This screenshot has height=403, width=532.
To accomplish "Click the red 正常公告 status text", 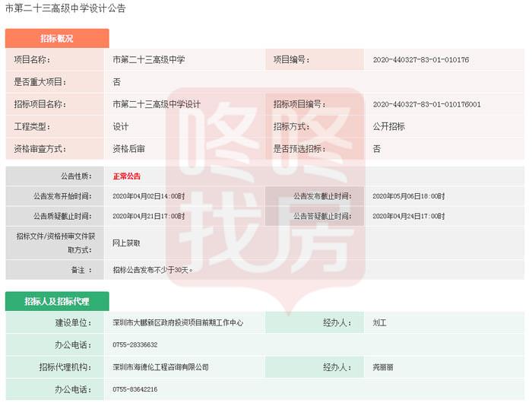I will point(127,176).
